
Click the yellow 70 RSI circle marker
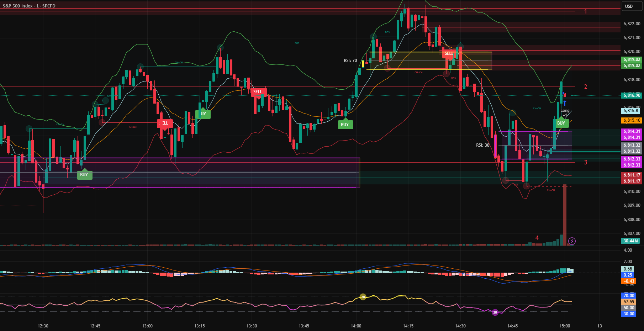[363, 297]
